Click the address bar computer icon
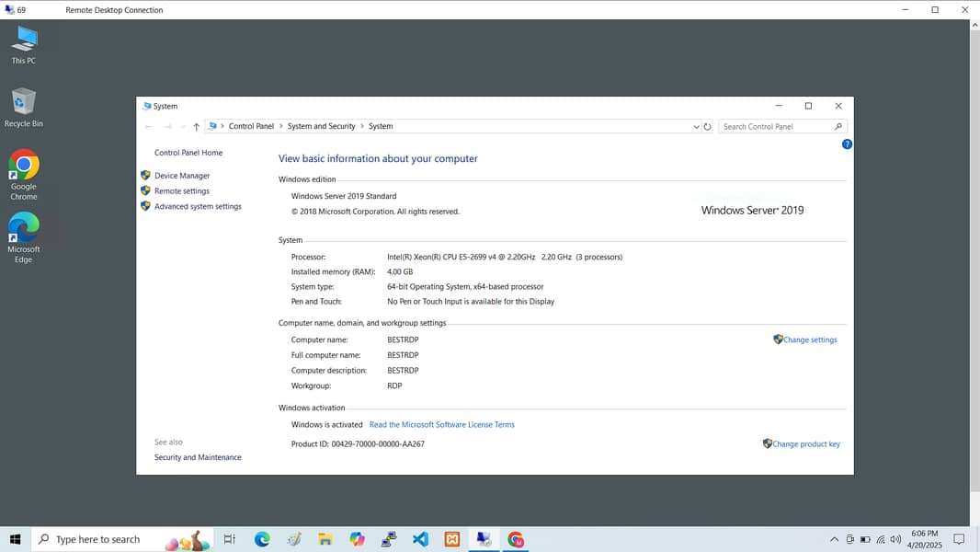 [x=212, y=126]
